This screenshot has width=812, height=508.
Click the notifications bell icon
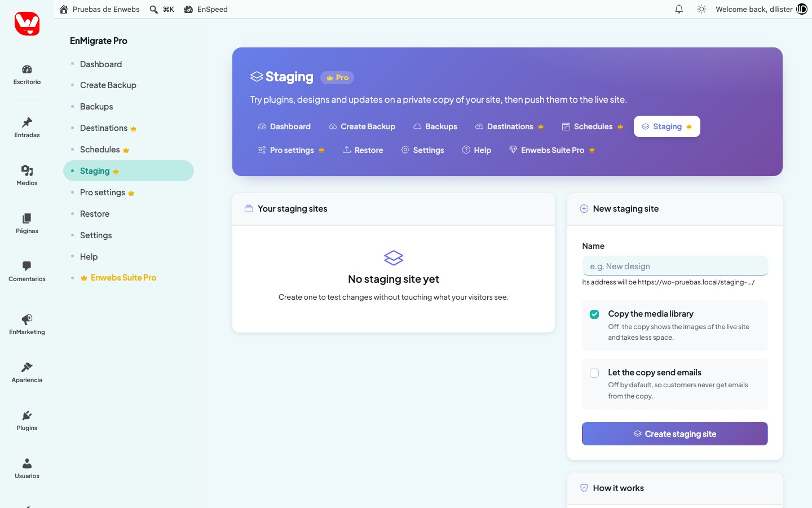pos(679,9)
